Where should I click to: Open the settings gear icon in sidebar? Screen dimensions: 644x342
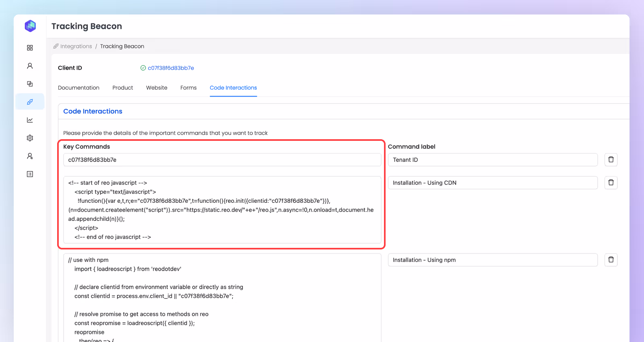(x=30, y=138)
